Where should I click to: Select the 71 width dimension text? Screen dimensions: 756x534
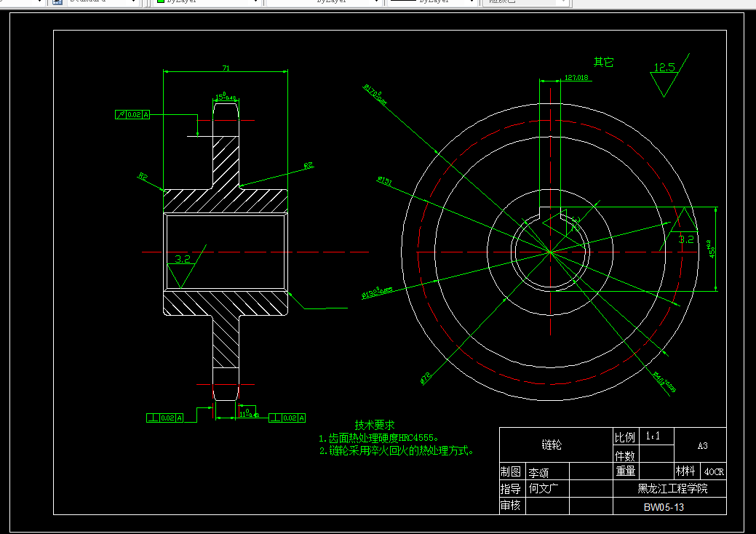tap(226, 68)
